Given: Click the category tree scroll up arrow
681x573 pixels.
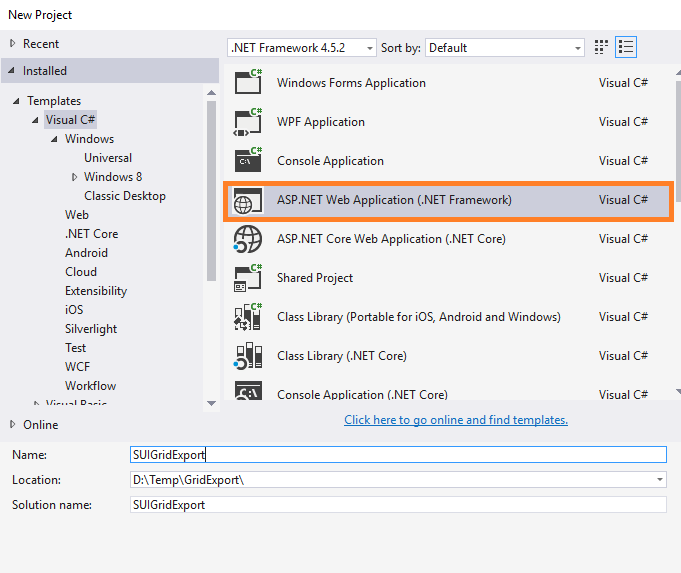Looking at the screenshot, I should coord(212,93).
